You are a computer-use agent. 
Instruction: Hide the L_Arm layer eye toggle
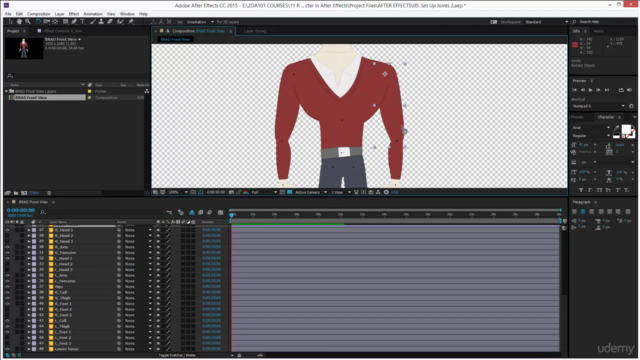(x=7, y=275)
